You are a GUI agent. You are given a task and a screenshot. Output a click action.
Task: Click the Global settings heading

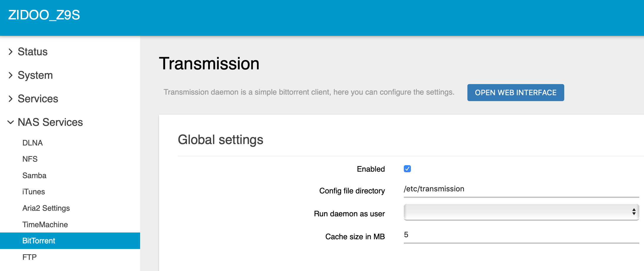(220, 140)
